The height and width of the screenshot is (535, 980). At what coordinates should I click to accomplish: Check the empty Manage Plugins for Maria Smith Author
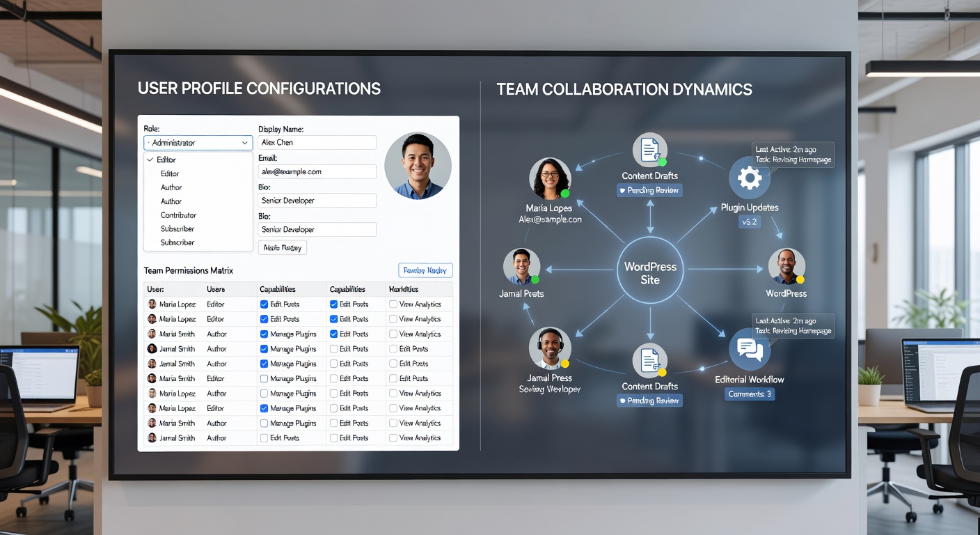click(264, 424)
